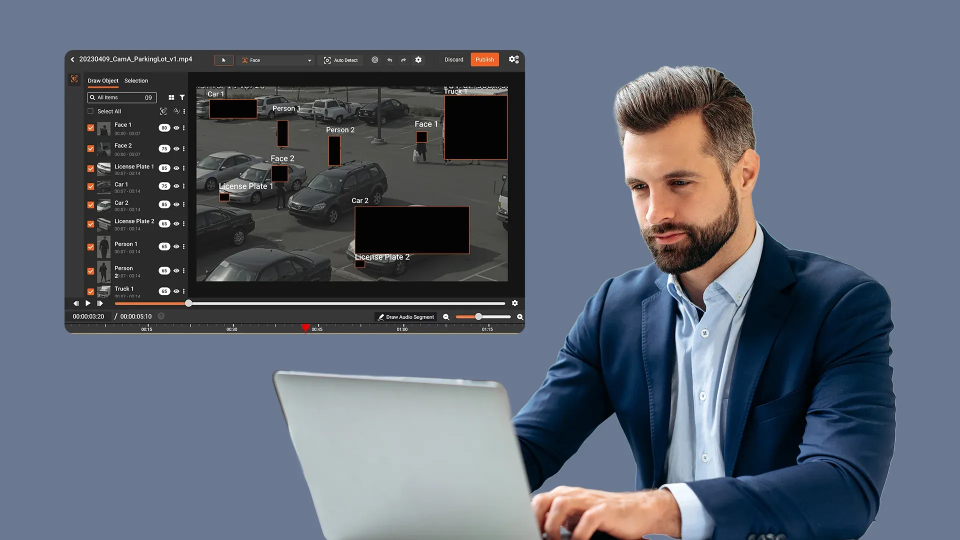Click the link-like icon in the Select All row

coord(176,111)
